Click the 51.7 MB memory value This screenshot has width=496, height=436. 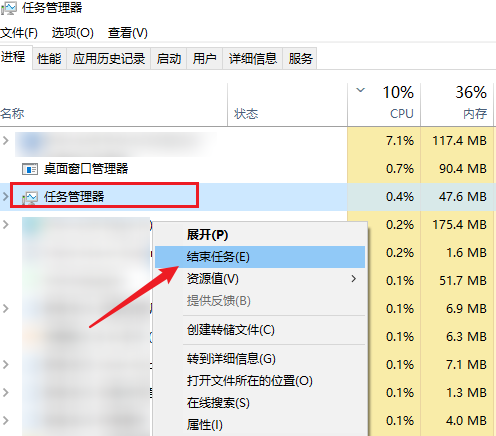tap(463, 280)
